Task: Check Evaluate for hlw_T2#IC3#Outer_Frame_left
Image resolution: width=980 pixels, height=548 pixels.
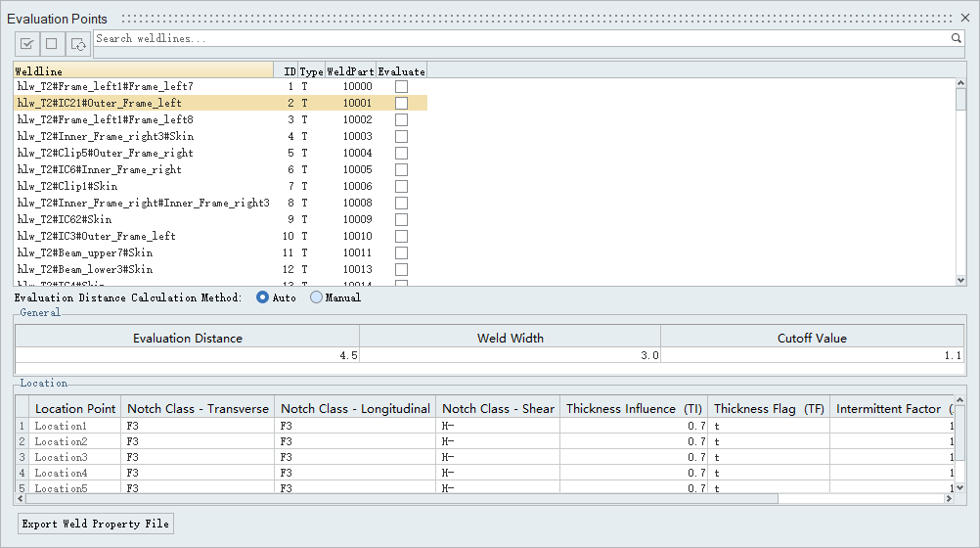Action: 401,237
